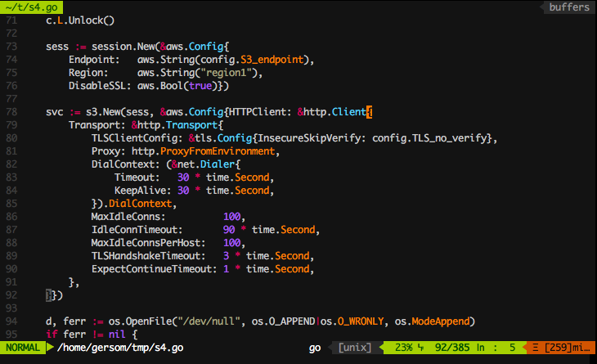Click .DialContext on line 85

[x=137, y=204]
